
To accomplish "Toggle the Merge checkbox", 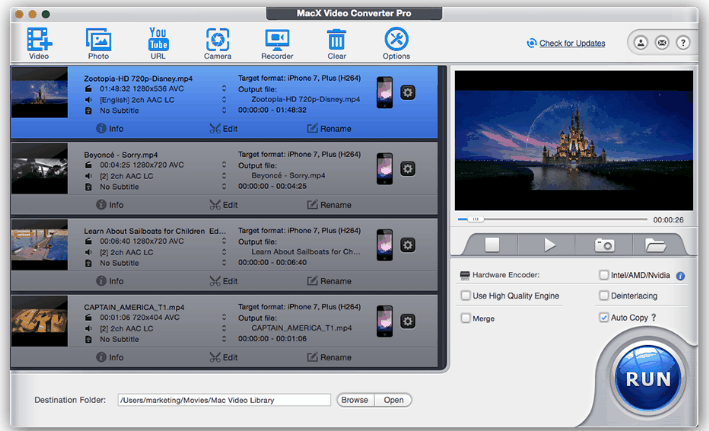I will 465,318.
